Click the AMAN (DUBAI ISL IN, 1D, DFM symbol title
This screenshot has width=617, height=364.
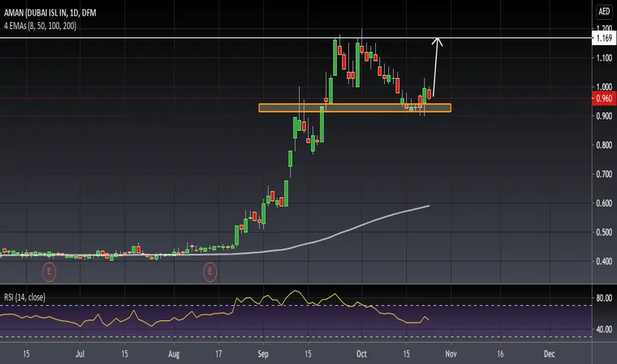pos(50,13)
